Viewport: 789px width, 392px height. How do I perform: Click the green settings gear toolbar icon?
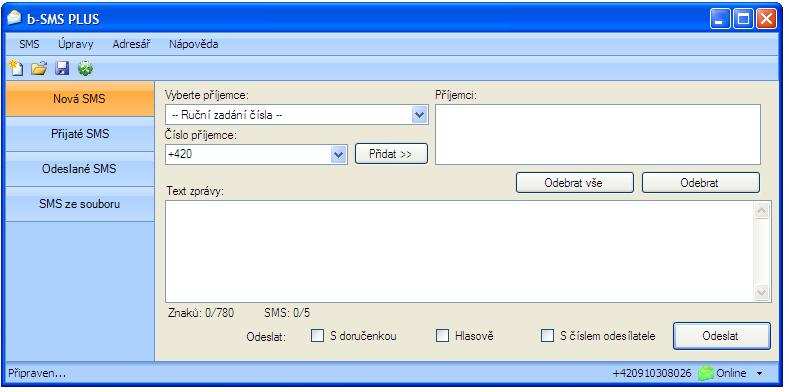pyautogui.click(x=86, y=68)
